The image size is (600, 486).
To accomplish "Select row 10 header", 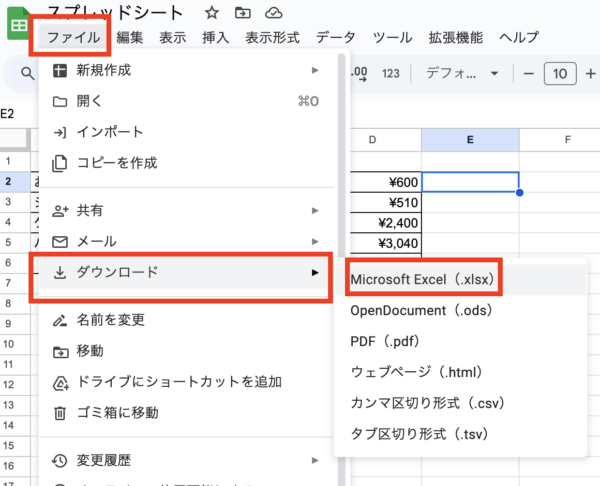I will [15, 344].
